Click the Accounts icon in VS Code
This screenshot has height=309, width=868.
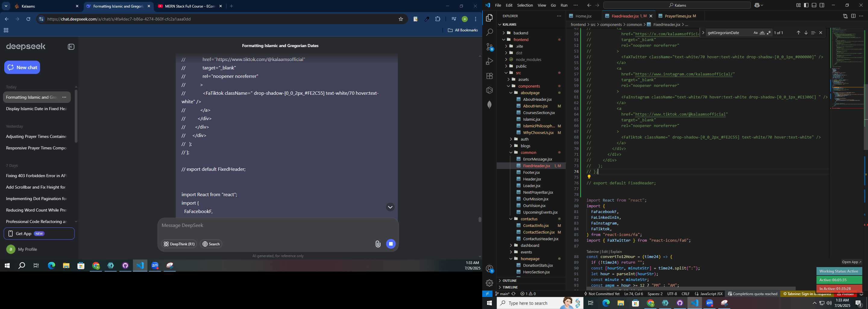click(x=489, y=269)
